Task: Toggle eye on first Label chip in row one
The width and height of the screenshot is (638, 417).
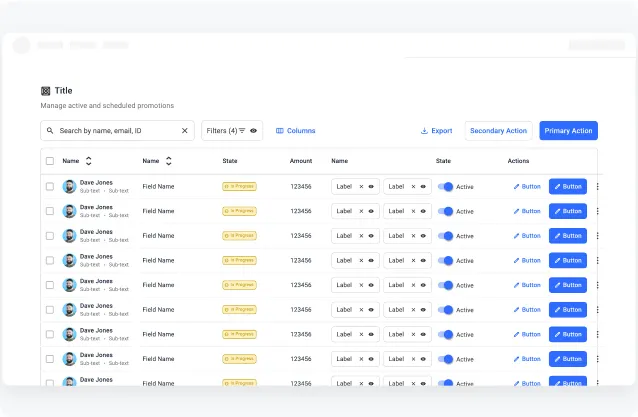Action: [371, 186]
